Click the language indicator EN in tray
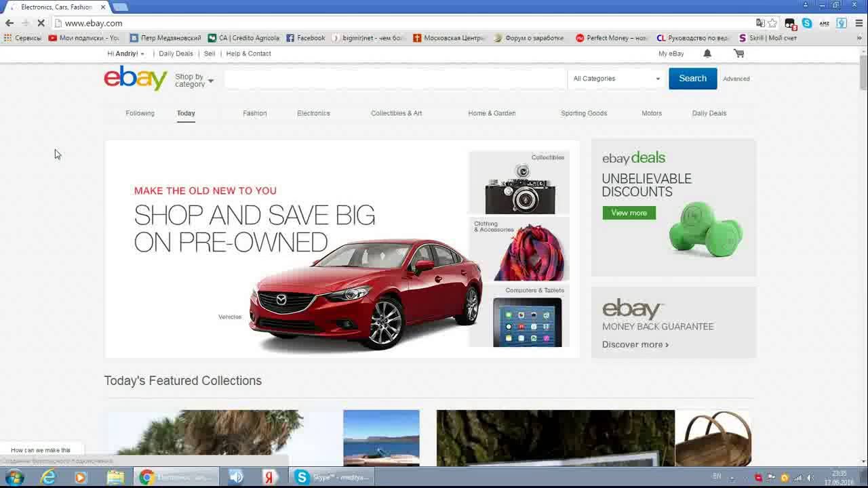 717,477
